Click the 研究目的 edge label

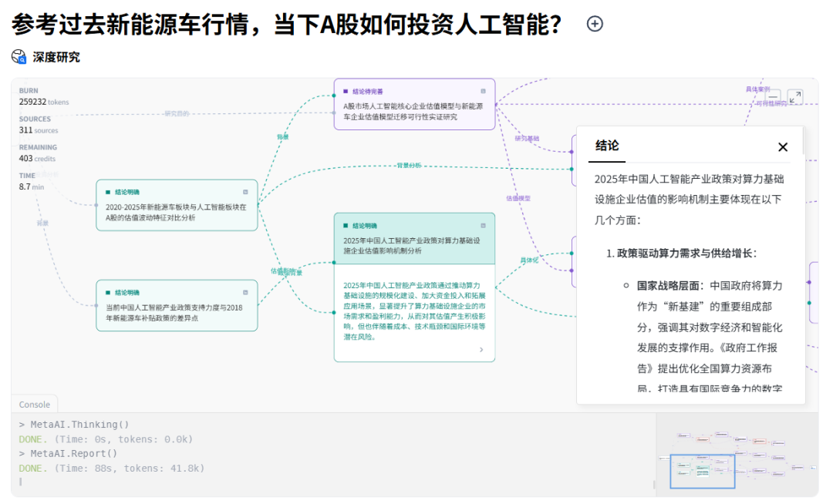tap(177, 113)
